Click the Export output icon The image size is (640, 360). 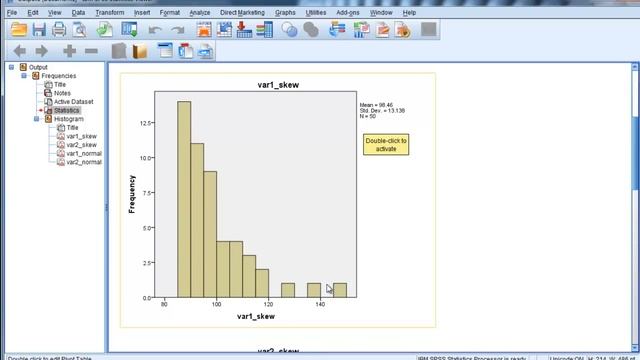click(x=104, y=30)
